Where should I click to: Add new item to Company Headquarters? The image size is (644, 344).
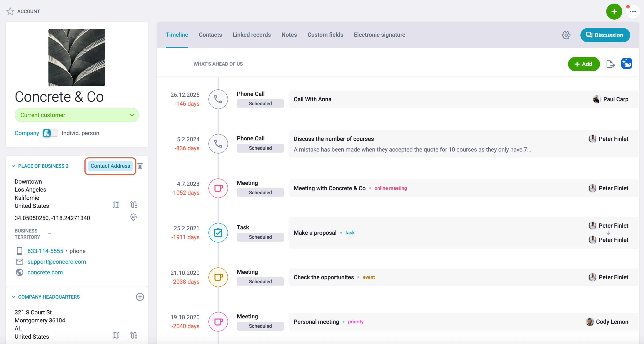coord(140,297)
